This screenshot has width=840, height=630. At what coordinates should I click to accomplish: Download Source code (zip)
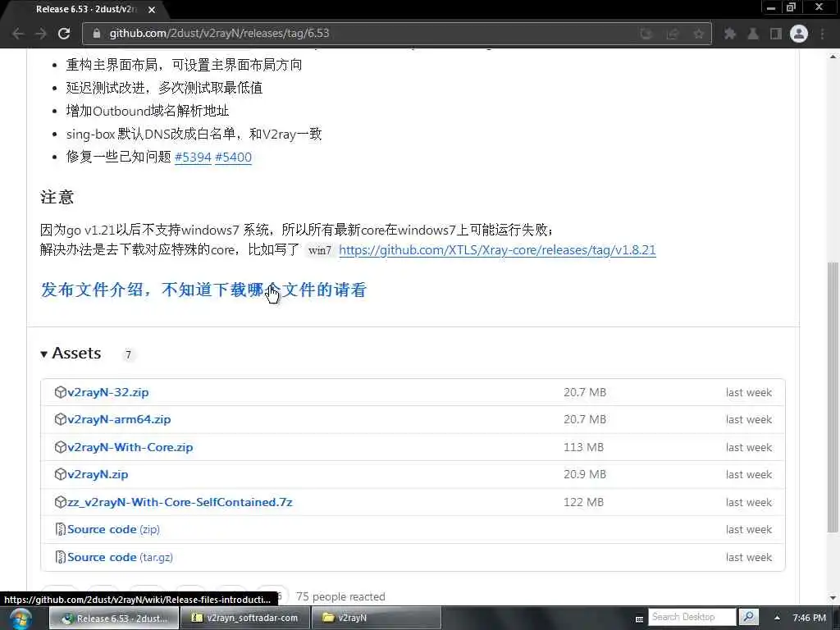113,529
